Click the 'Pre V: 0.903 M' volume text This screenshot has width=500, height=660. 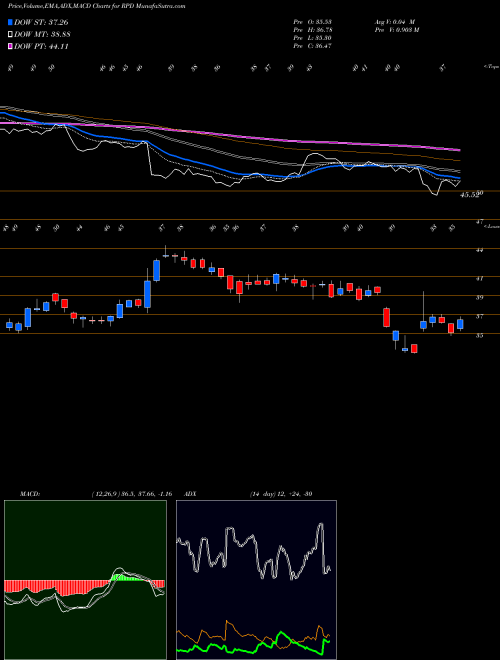tap(397, 30)
